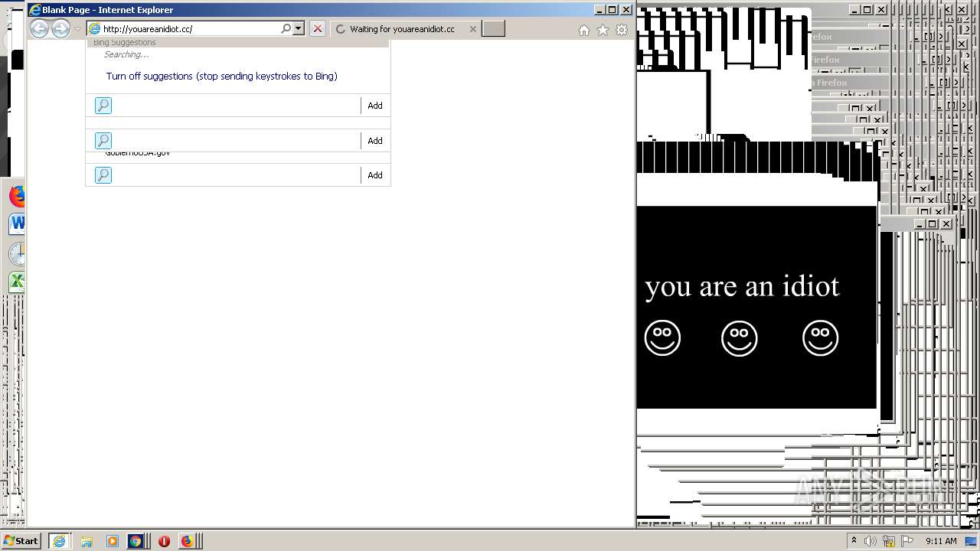This screenshot has height=551, width=980.
Task: Open the Windows Media Player taskbar icon
Action: [x=113, y=541]
